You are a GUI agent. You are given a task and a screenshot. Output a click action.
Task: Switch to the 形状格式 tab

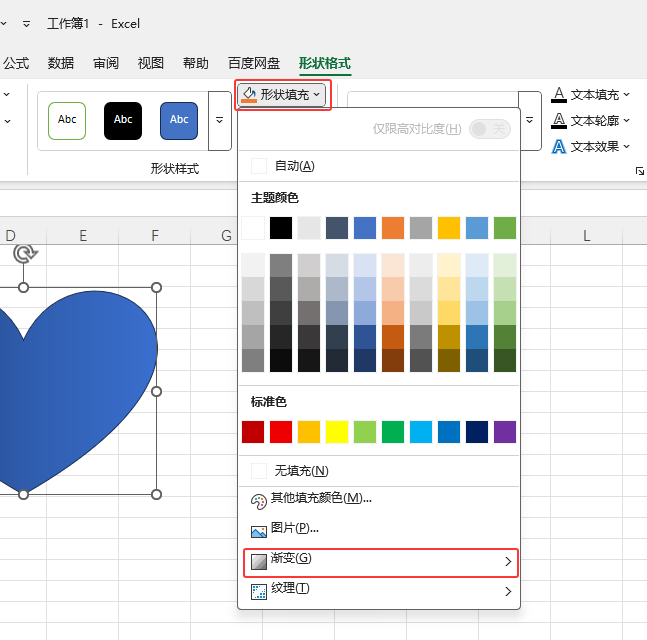coord(325,63)
